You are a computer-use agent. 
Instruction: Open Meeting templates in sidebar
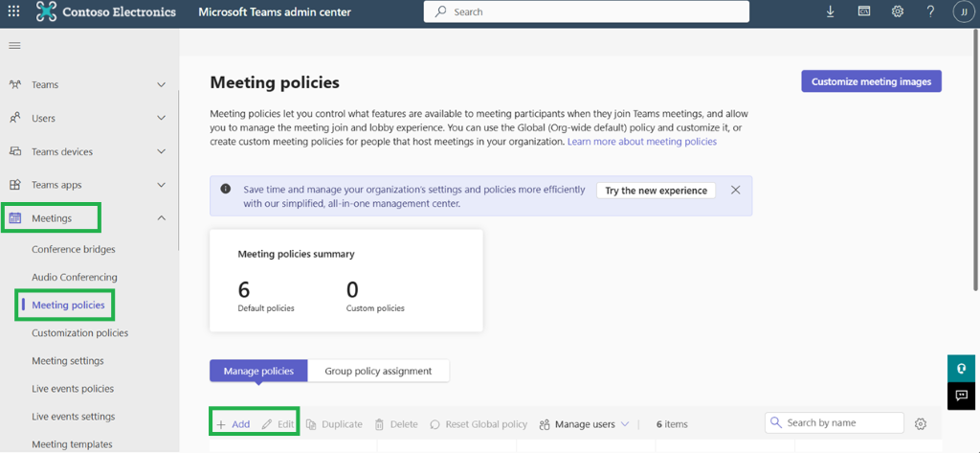click(x=72, y=443)
